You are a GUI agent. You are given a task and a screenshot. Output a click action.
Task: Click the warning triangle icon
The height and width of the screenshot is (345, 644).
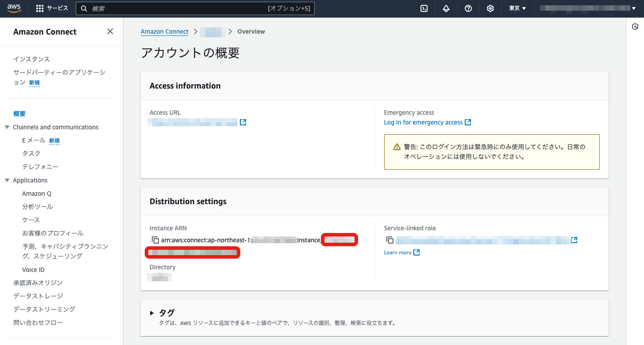tap(397, 147)
